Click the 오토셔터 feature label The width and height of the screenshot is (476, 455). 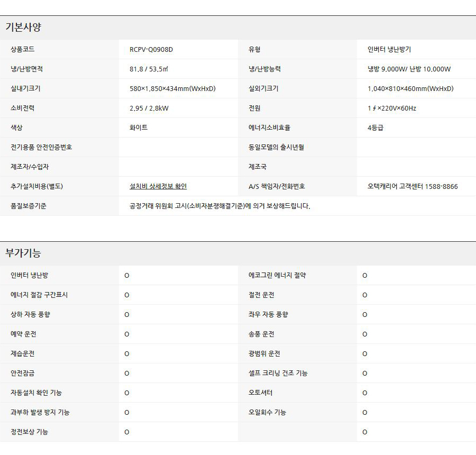tap(261, 393)
